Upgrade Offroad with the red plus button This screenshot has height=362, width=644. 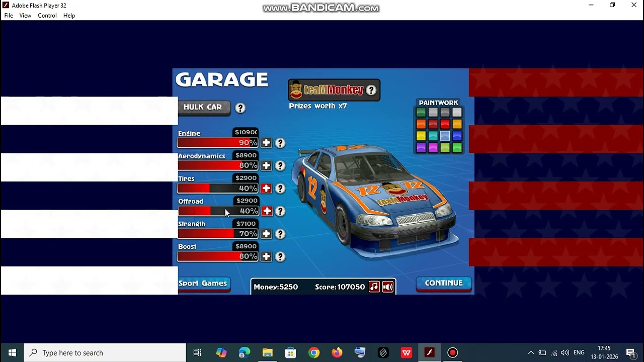point(267,211)
